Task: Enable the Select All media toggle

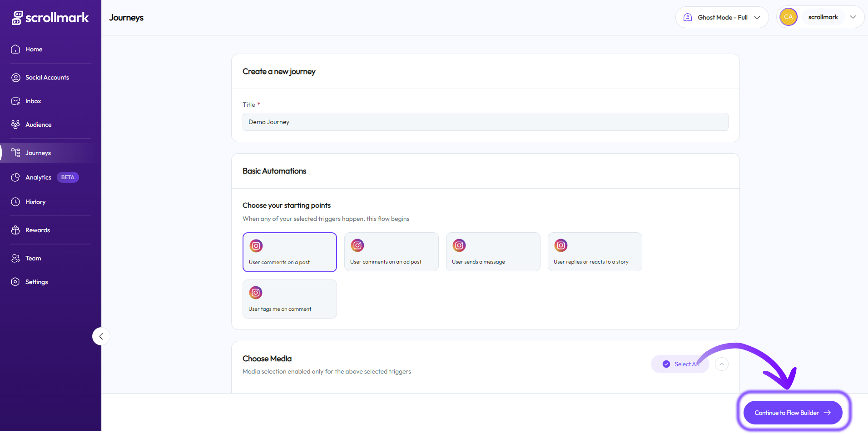Action: (x=680, y=364)
